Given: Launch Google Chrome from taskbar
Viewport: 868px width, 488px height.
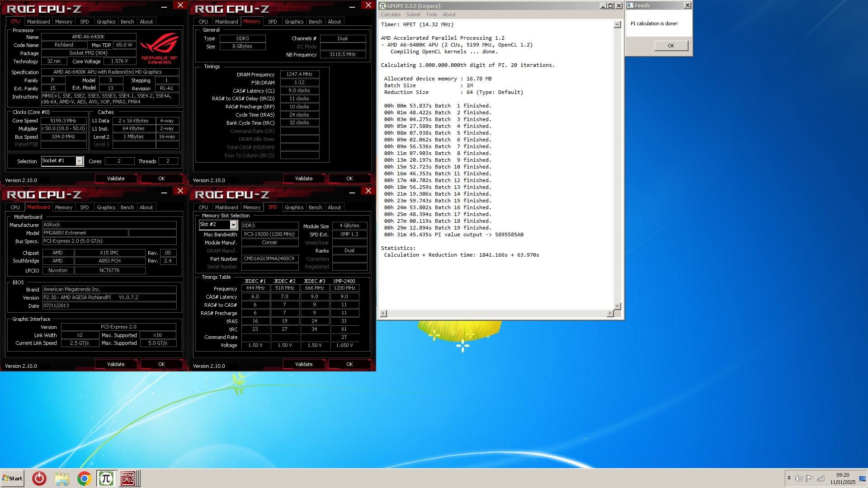Looking at the screenshot, I should [x=84, y=479].
